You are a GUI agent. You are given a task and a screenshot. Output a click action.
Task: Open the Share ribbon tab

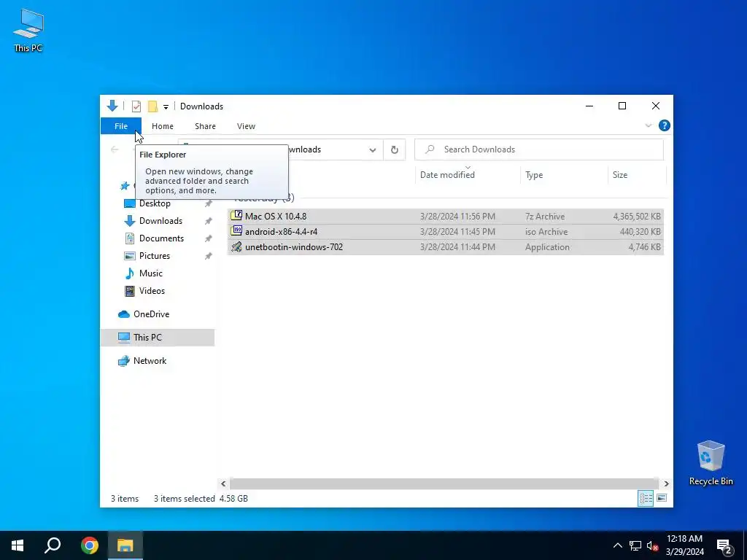205,126
